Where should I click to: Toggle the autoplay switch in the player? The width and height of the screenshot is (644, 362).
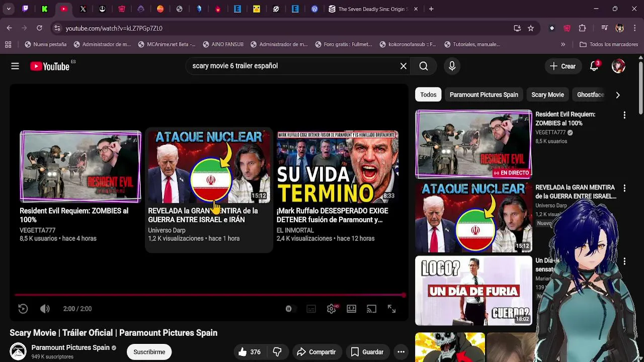pos(290,309)
